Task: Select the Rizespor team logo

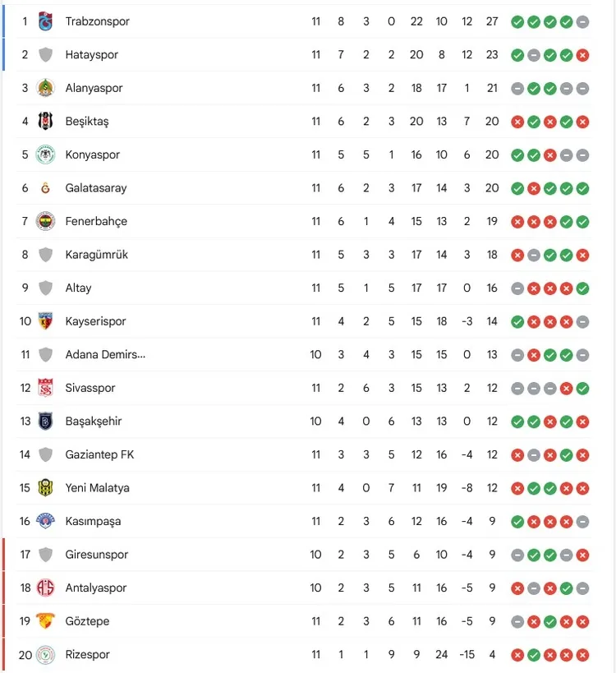Action: (x=46, y=655)
